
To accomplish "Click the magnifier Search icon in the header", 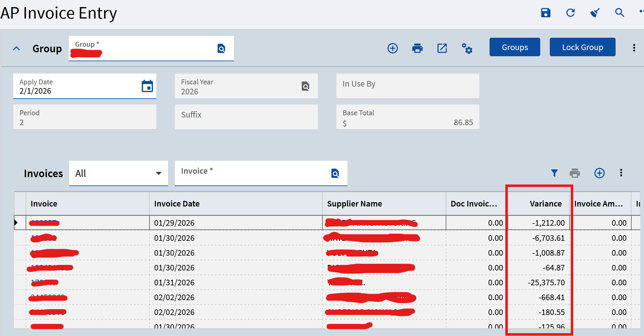I will tap(620, 13).
